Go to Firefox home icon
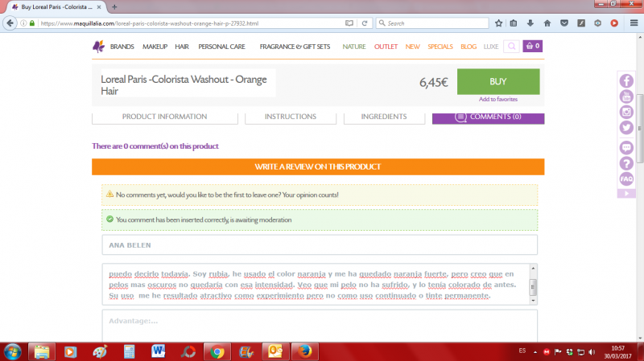 tap(547, 23)
